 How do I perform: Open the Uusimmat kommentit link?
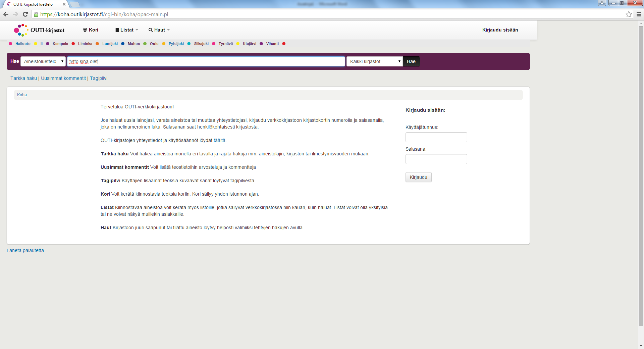tap(63, 78)
